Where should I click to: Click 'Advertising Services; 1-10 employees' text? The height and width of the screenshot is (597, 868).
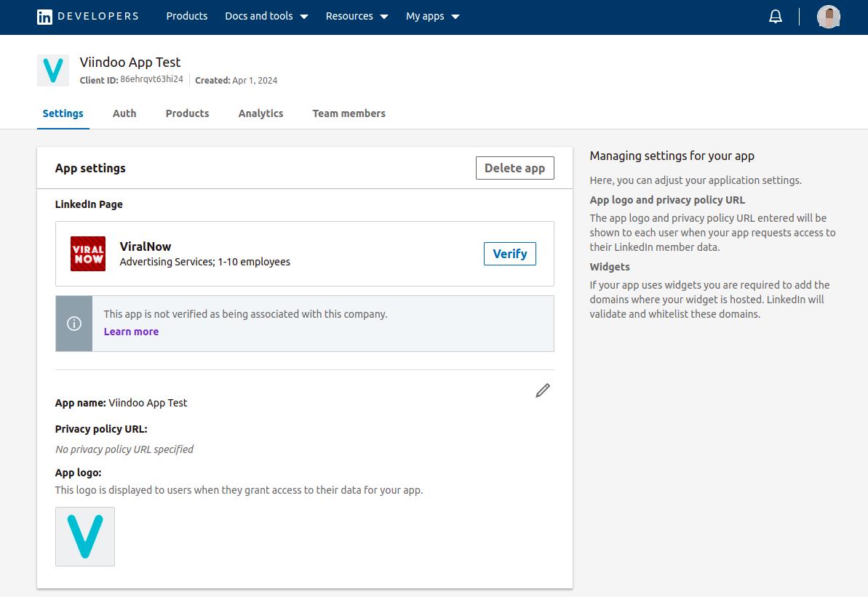point(205,262)
